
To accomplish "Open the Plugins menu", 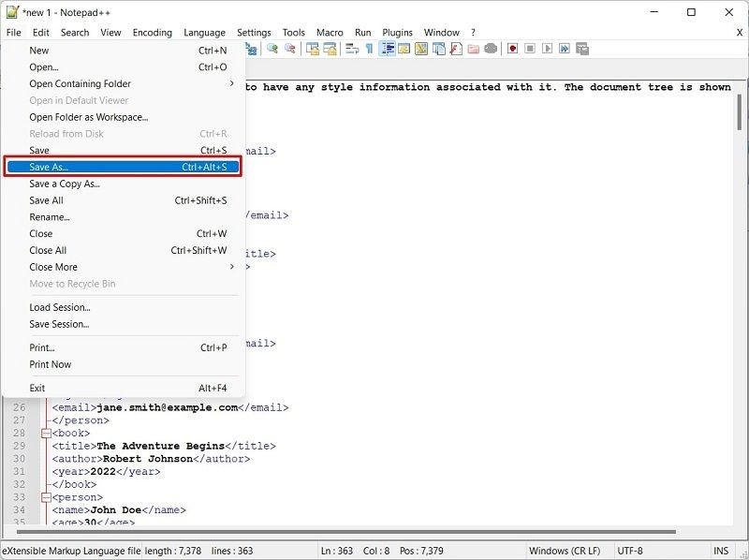I will point(397,33).
